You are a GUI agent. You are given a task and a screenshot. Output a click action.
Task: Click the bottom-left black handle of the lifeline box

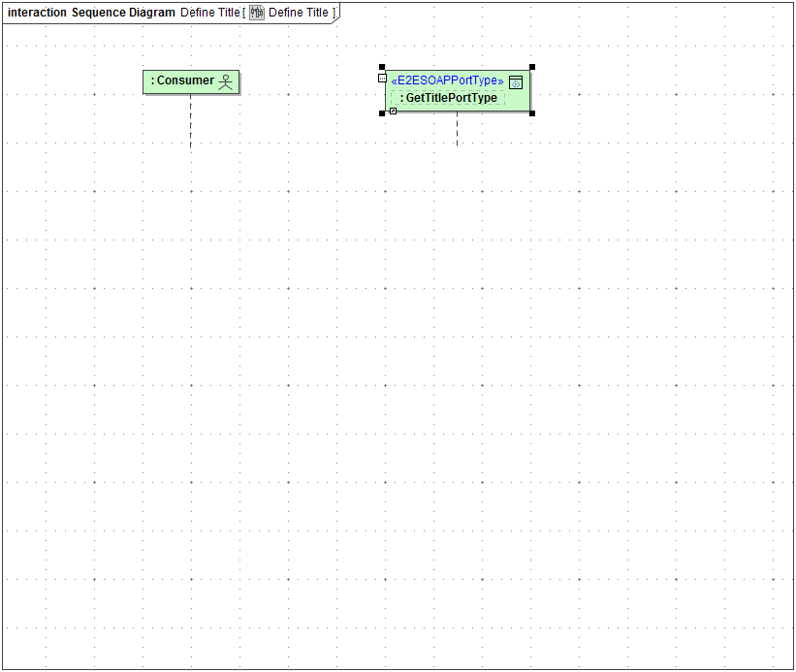click(382, 112)
